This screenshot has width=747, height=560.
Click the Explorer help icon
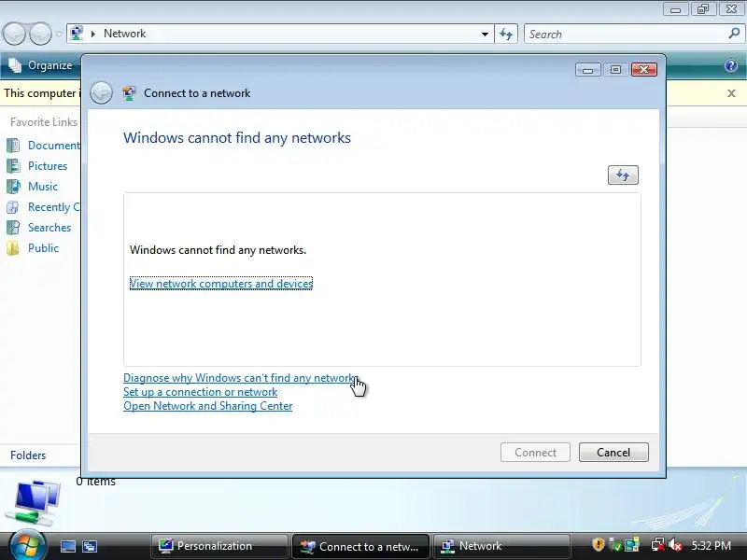(731, 65)
